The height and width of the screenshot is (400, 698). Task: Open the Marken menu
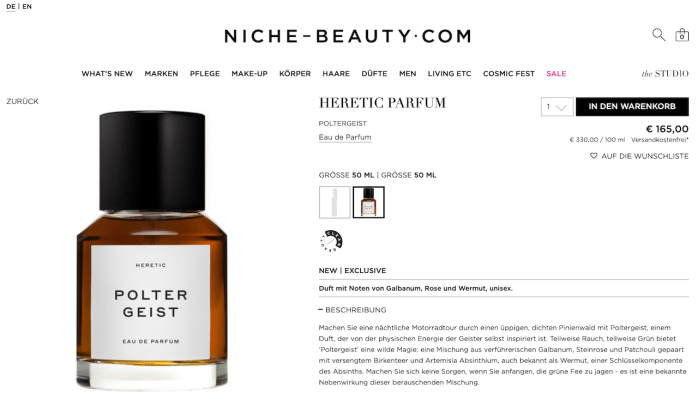[x=161, y=73]
